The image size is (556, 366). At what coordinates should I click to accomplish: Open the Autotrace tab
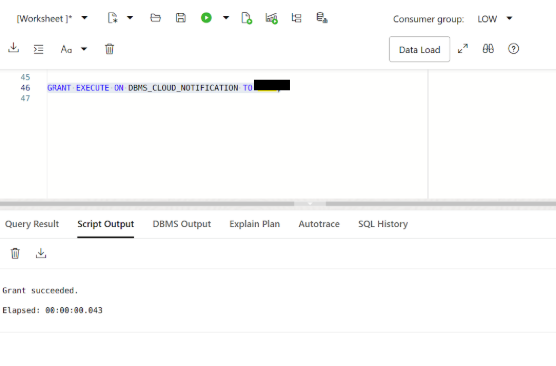point(319,224)
